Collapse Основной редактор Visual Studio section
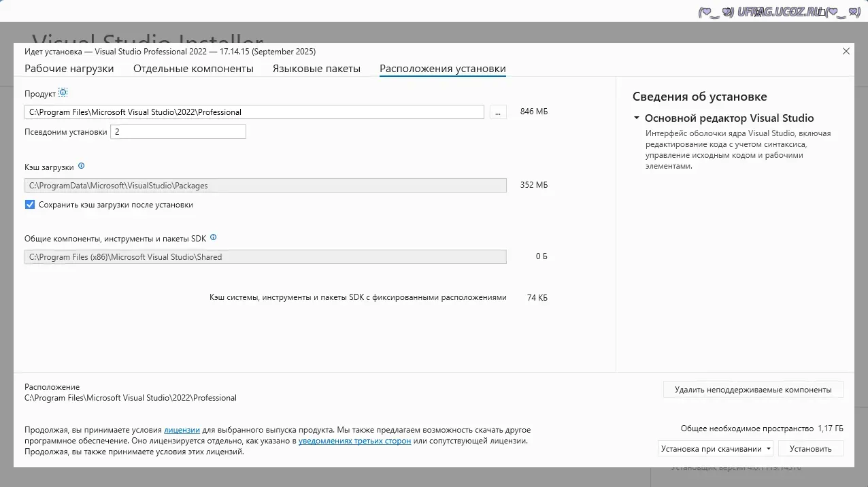Image resolution: width=868 pixels, height=487 pixels. tap(637, 118)
